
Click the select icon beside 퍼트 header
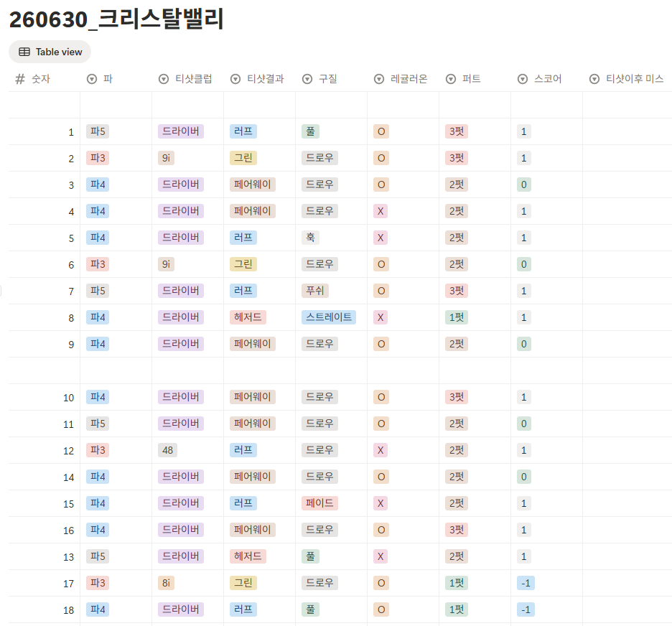point(451,79)
